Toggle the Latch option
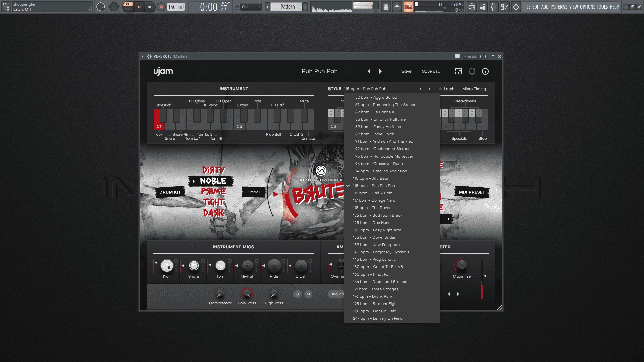The width and height of the screenshot is (644, 362). click(446, 89)
